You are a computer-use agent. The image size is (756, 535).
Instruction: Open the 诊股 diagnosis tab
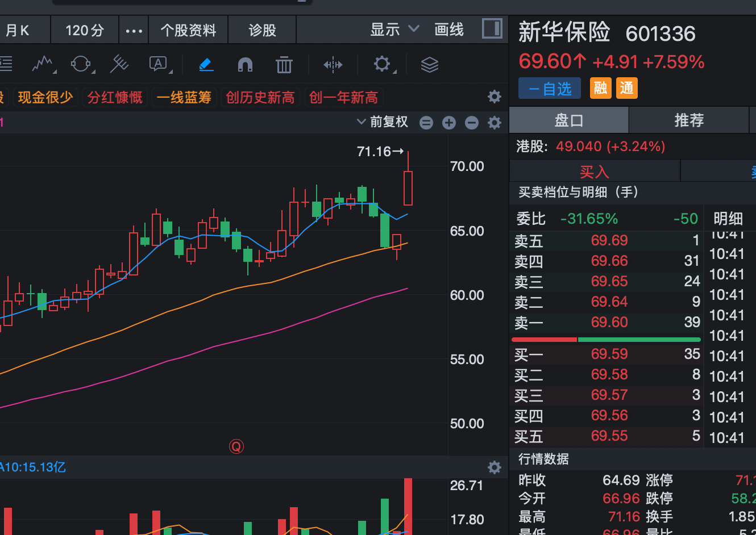tap(262, 30)
